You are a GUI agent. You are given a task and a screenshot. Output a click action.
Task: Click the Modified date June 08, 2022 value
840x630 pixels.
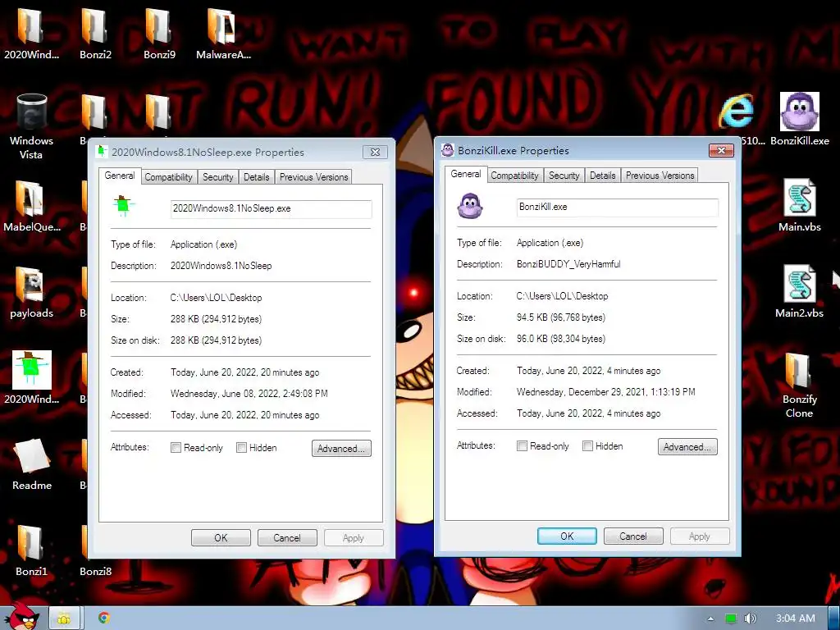tap(249, 394)
